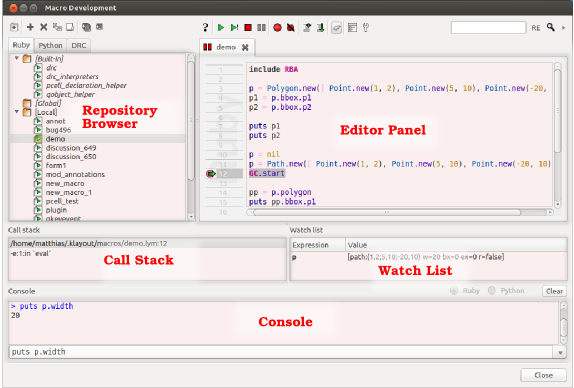This screenshot has width=574, height=388.
Task: Open setup with the wrench icon
Action: pyautogui.click(x=366, y=27)
